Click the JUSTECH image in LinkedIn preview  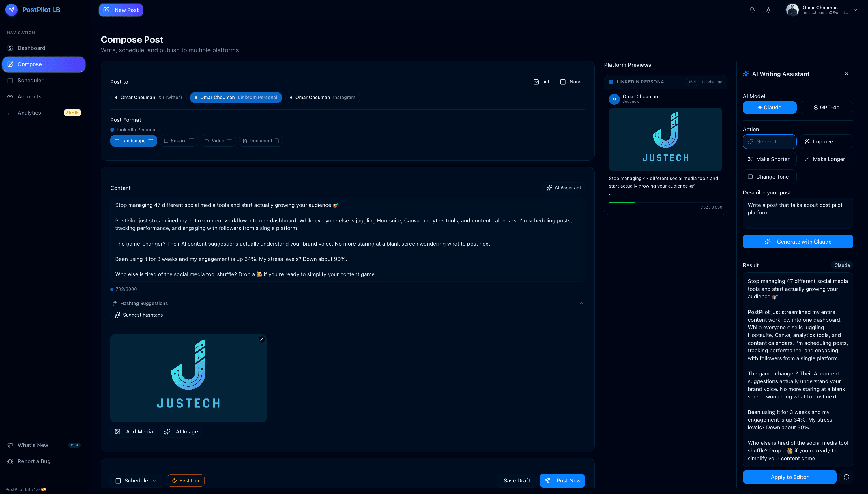tap(665, 139)
